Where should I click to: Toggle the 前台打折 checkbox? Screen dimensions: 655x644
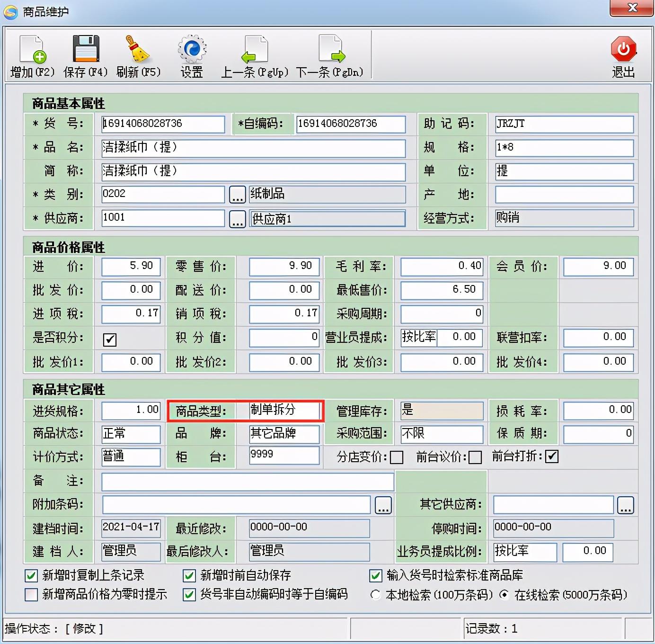coord(552,456)
